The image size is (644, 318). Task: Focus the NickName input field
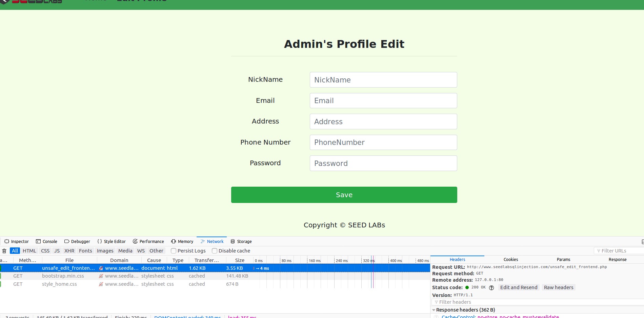click(383, 80)
